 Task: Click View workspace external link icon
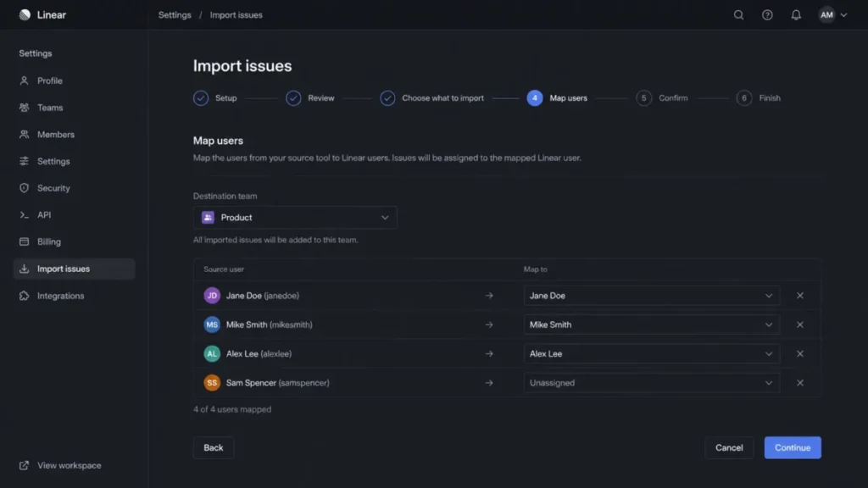click(x=24, y=465)
